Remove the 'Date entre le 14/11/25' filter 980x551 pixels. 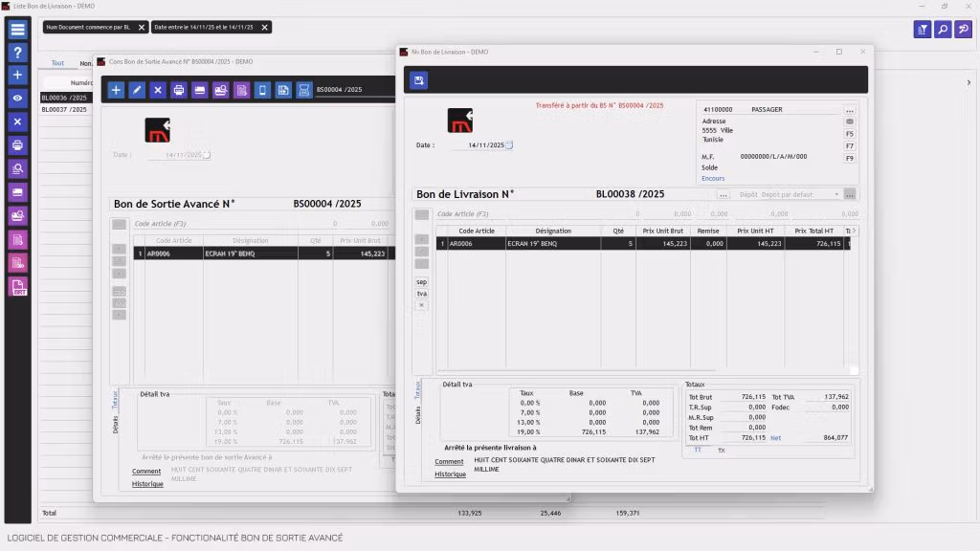264,28
